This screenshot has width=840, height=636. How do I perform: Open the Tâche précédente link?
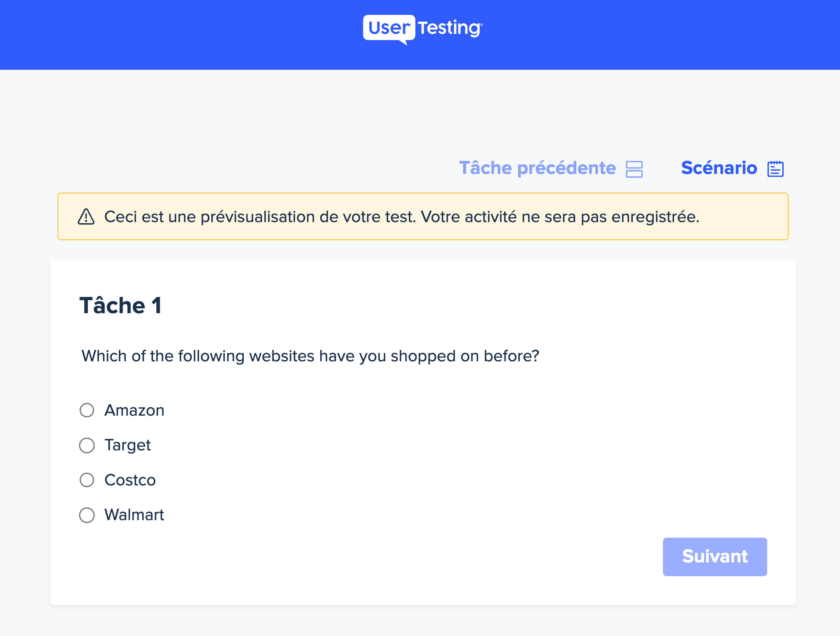tap(537, 168)
